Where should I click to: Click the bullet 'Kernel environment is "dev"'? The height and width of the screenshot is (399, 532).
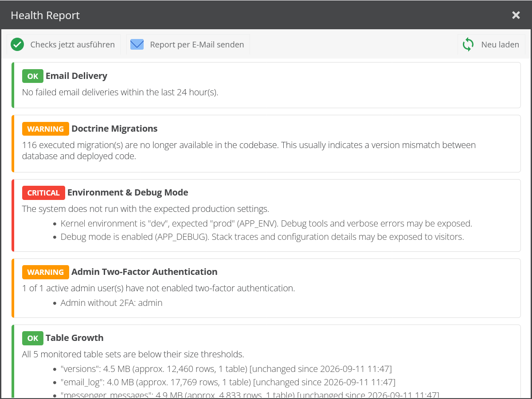point(266,223)
